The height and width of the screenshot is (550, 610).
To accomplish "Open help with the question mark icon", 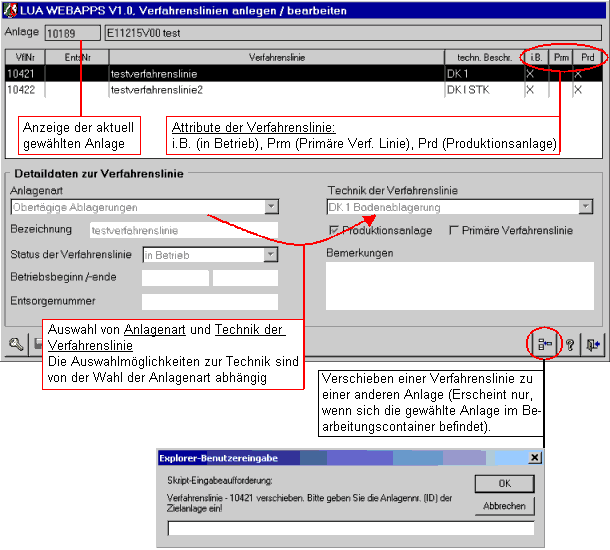I will coord(569,345).
